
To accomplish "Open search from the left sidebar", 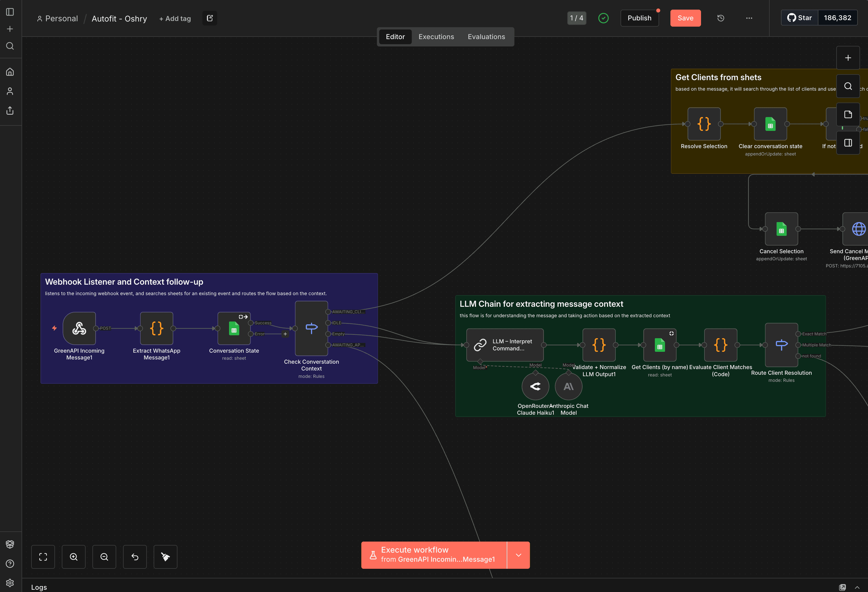I will (x=10, y=46).
